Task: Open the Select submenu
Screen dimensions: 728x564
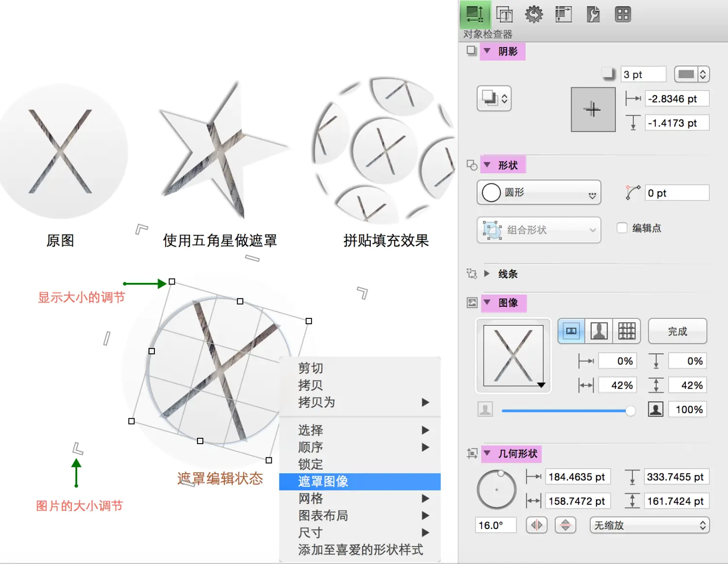Action: (360, 430)
